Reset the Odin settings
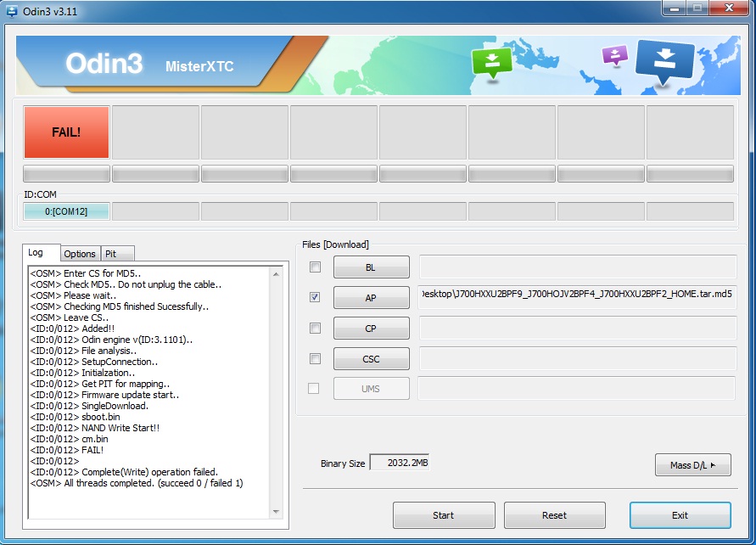 pyautogui.click(x=554, y=515)
